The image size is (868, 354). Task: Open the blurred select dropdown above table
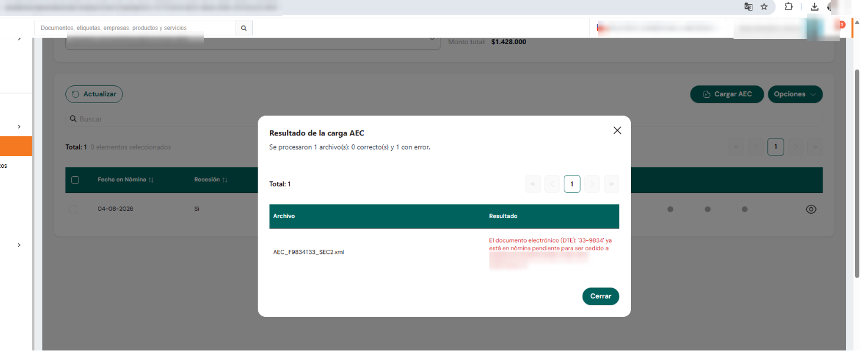252,41
